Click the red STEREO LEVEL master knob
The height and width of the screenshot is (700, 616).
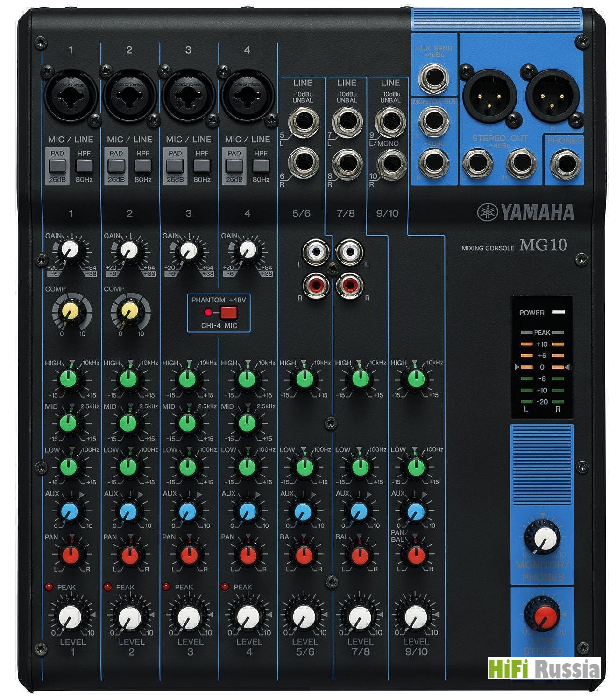pyautogui.click(x=543, y=615)
